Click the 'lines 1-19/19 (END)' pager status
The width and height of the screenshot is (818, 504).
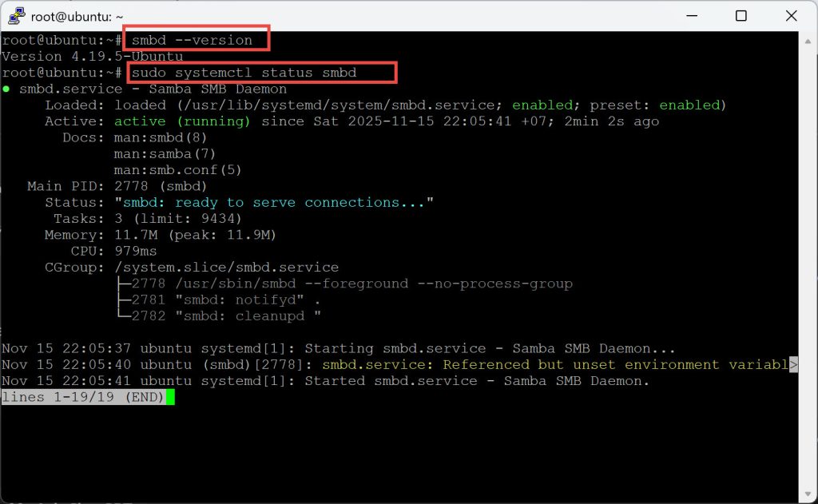(x=82, y=397)
